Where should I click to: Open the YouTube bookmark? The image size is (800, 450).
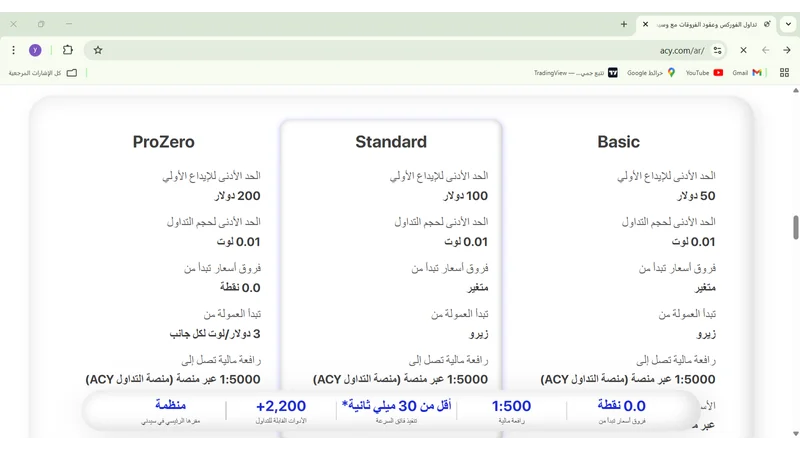[705, 73]
